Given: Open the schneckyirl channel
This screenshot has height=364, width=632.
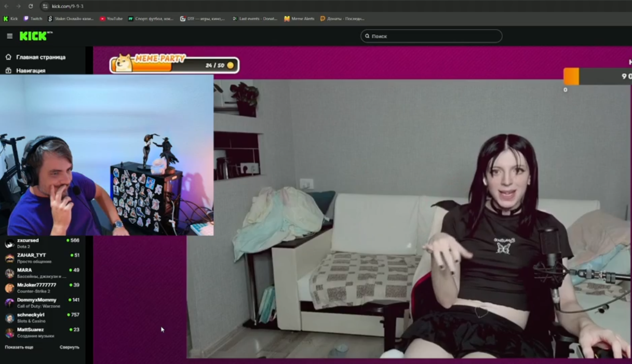Looking at the screenshot, I should [x=43, y=318].
